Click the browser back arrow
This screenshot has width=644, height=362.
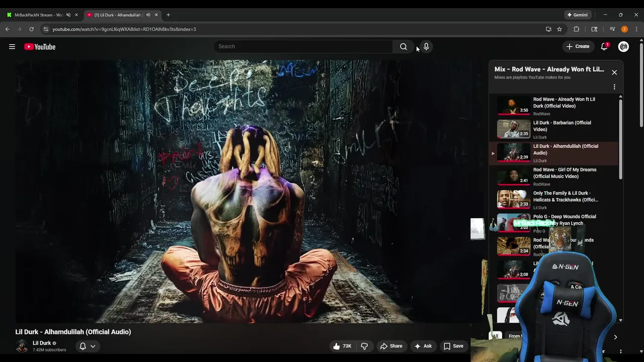8,29
